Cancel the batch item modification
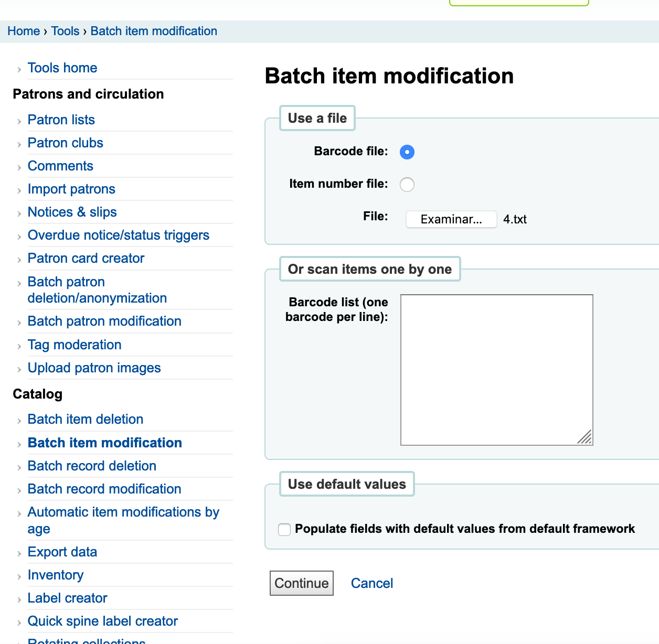The height and width of the screenshot is (644, 659). point(371,583)
